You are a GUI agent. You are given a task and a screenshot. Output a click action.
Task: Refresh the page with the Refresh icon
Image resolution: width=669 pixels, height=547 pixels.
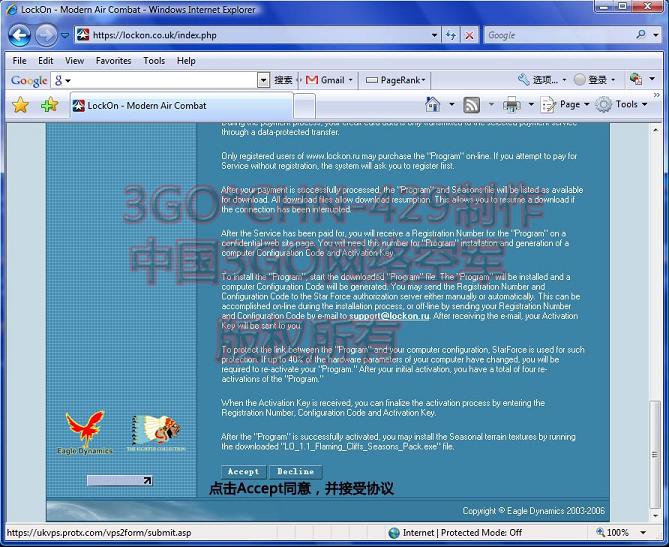451,35
